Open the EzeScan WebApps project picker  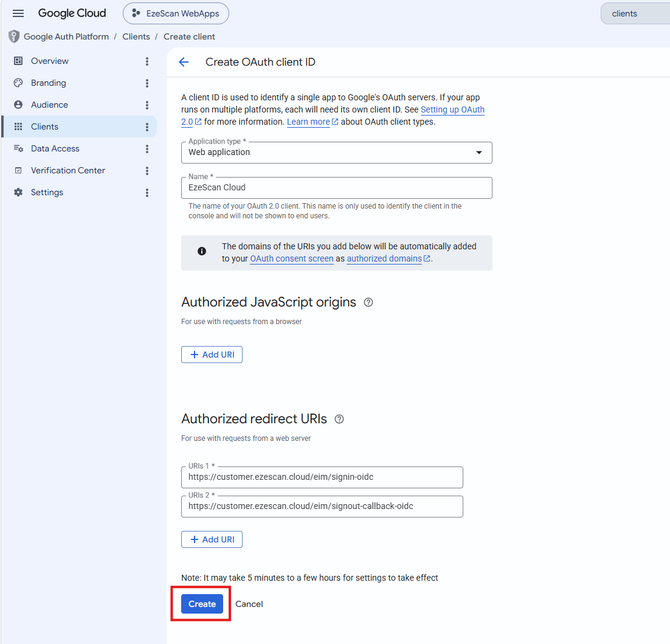pos(176,13)
